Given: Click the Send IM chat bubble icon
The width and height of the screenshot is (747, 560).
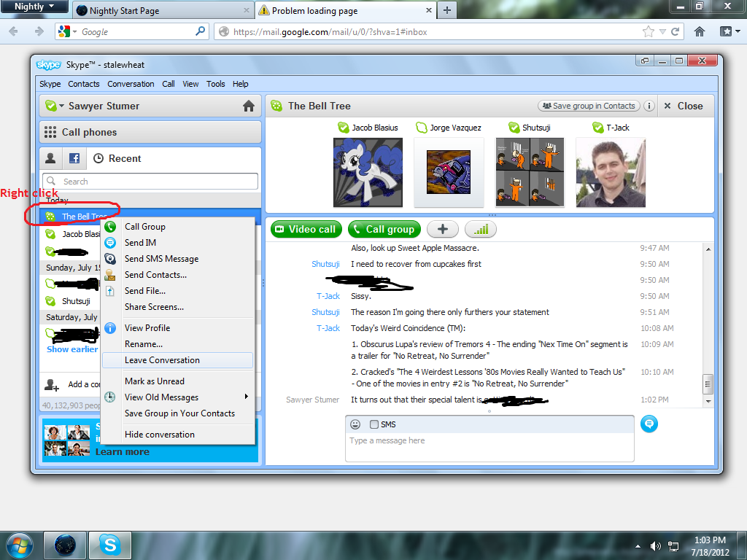Looking at the screenshot, I should [x=110, y=243].
